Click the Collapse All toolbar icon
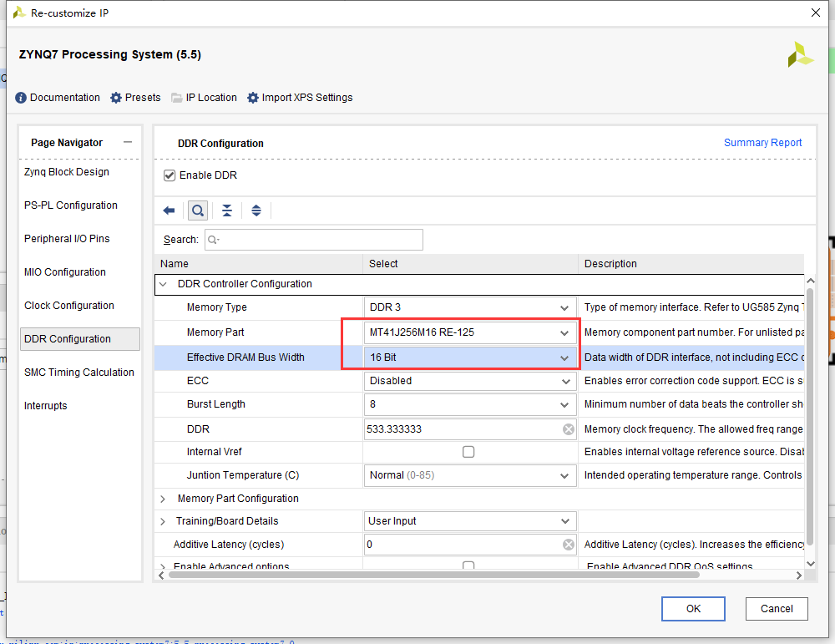 pos(227,210)
